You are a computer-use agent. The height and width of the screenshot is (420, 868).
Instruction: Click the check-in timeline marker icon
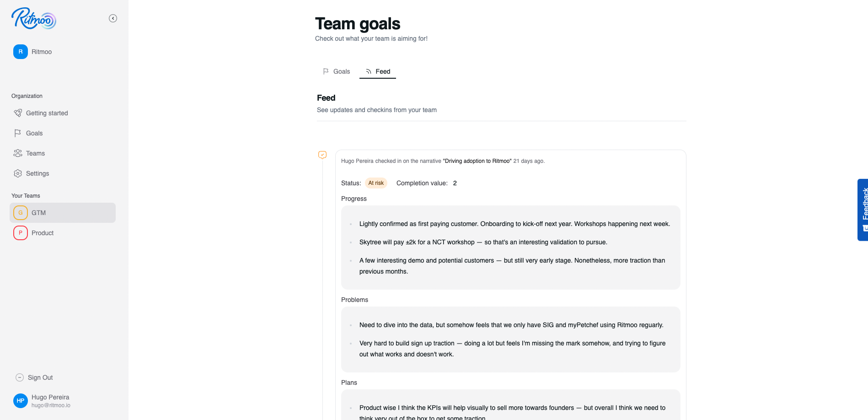click(x=322, y=155)
